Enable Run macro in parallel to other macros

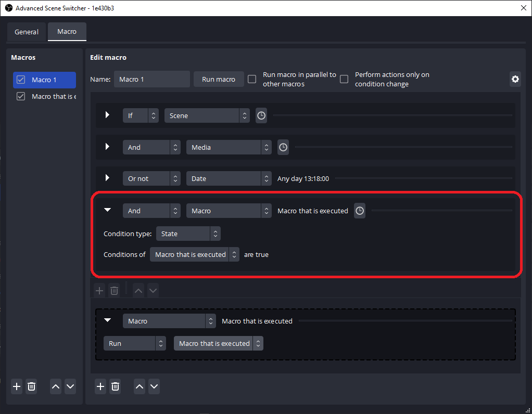click(252, 79)
